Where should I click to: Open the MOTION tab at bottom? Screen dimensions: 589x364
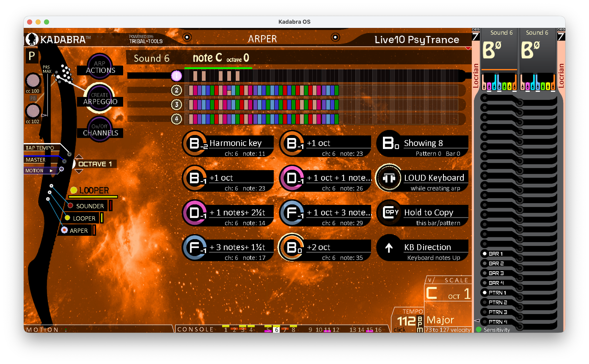pos(42,330)
